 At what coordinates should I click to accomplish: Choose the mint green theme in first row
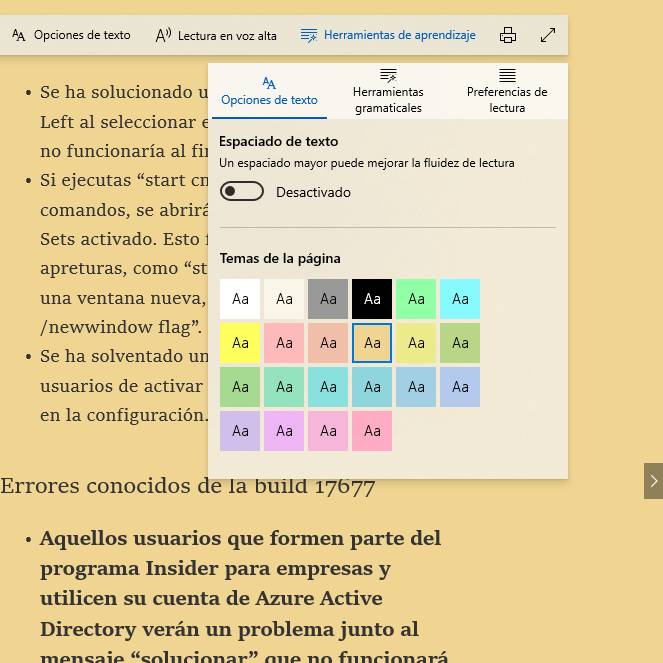(416, 299)
